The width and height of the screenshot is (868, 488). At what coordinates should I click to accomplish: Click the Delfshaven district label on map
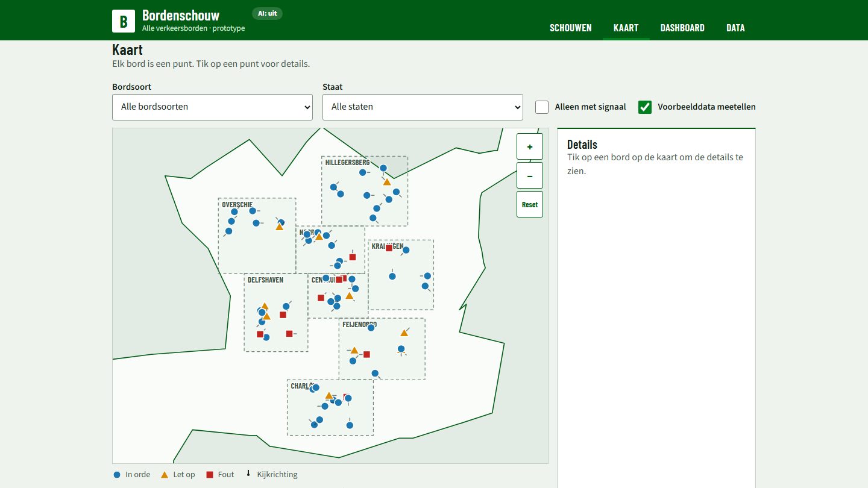click(265, 280)
